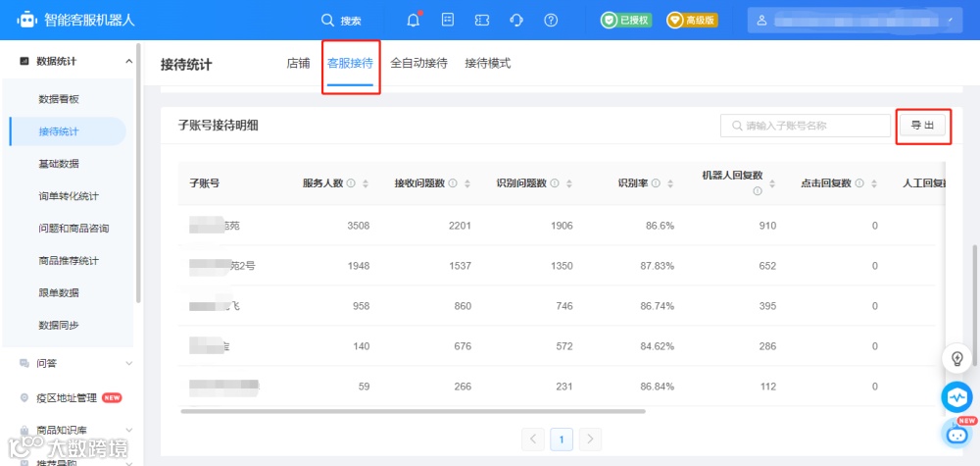The height and width of the screenshot is (466, 980).
Task: Open the notification bell
Action: 414,20
